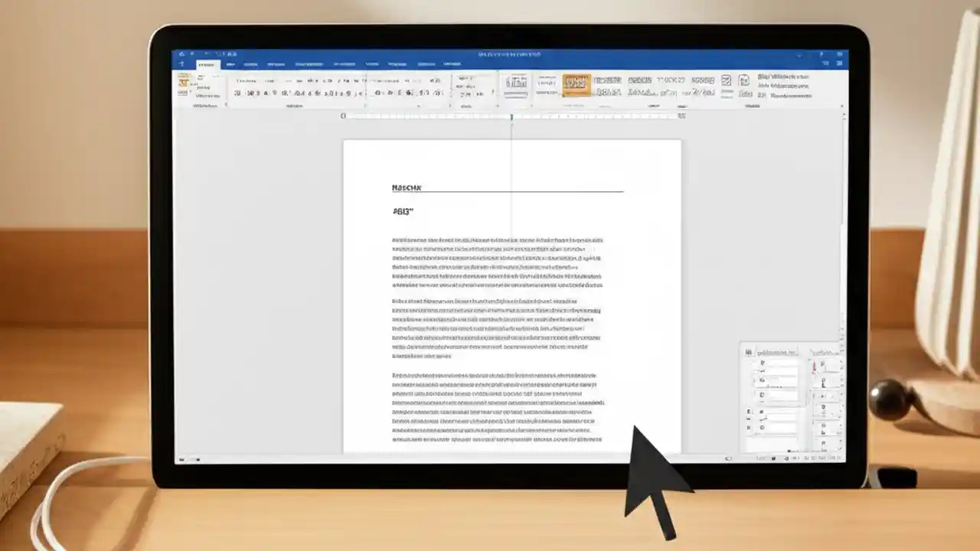Switch to the Insert ribbon tab
980x551 pixels.
tap(230, 64)
